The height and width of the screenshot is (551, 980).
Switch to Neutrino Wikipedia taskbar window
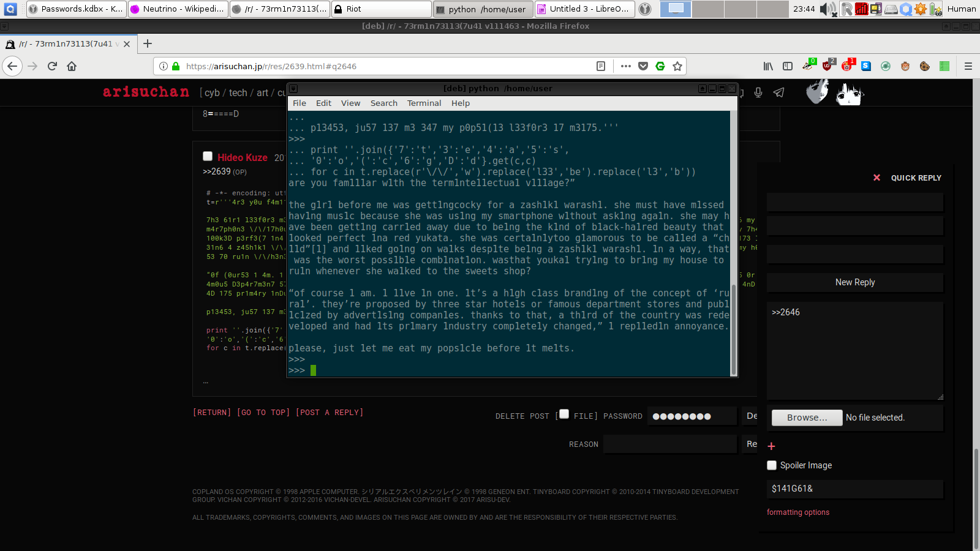click(178, 9)
